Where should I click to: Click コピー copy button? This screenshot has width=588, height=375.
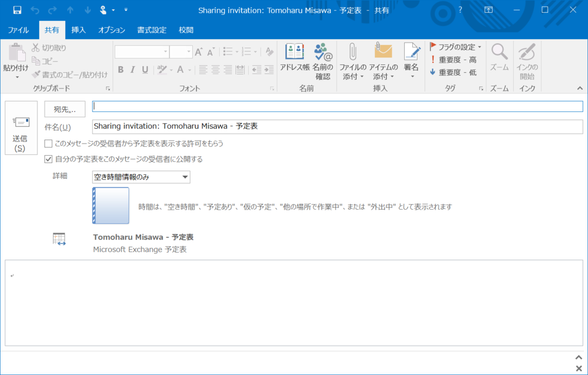(x=45, y=61)
